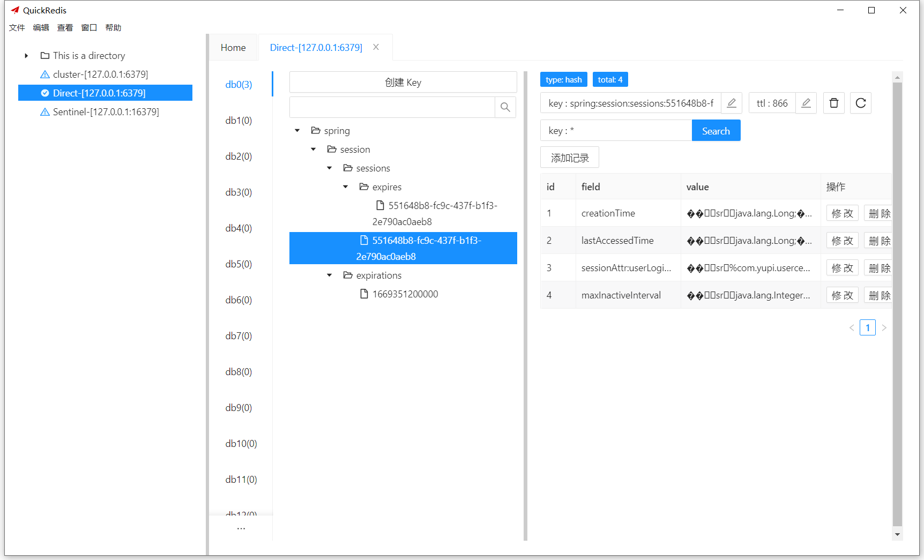Select database db11(0)
Viewport: 924px width, 560px height.
(241, 479)
